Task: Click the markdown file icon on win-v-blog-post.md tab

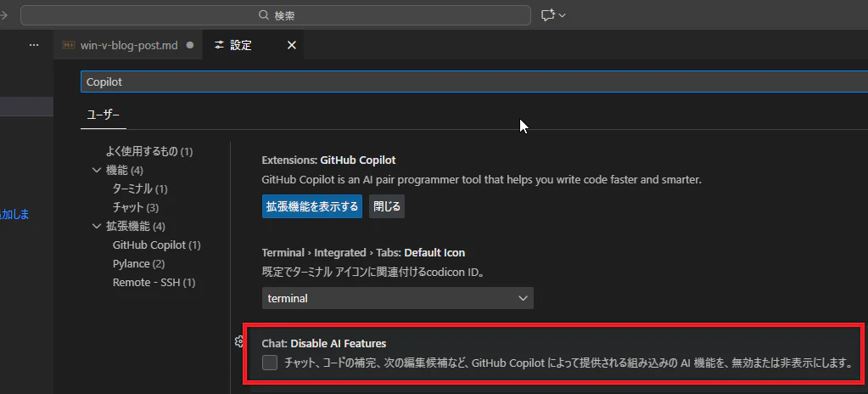Action: click(x=69, y=46)
